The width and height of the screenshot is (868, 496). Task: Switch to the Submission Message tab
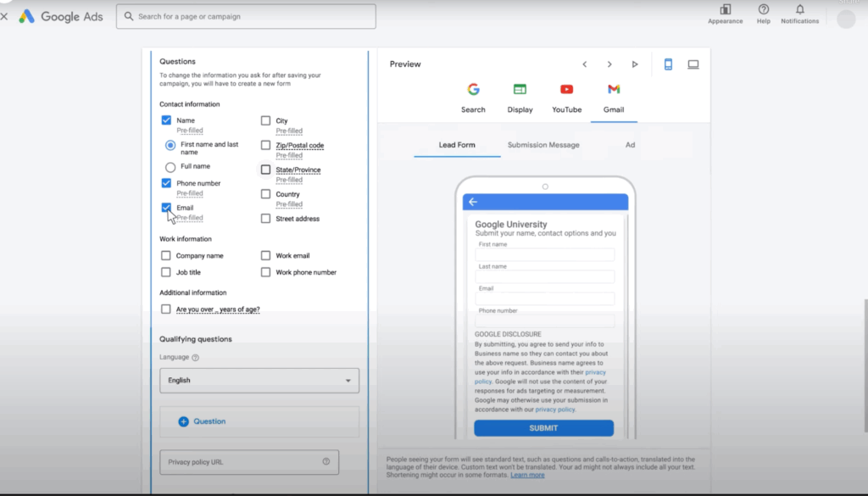(x=543, y=145)
